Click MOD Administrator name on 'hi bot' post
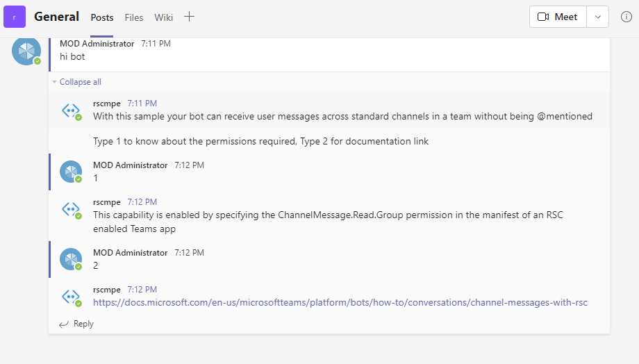The height and width of the screenshot is (364, 639). tap(97, 44)
